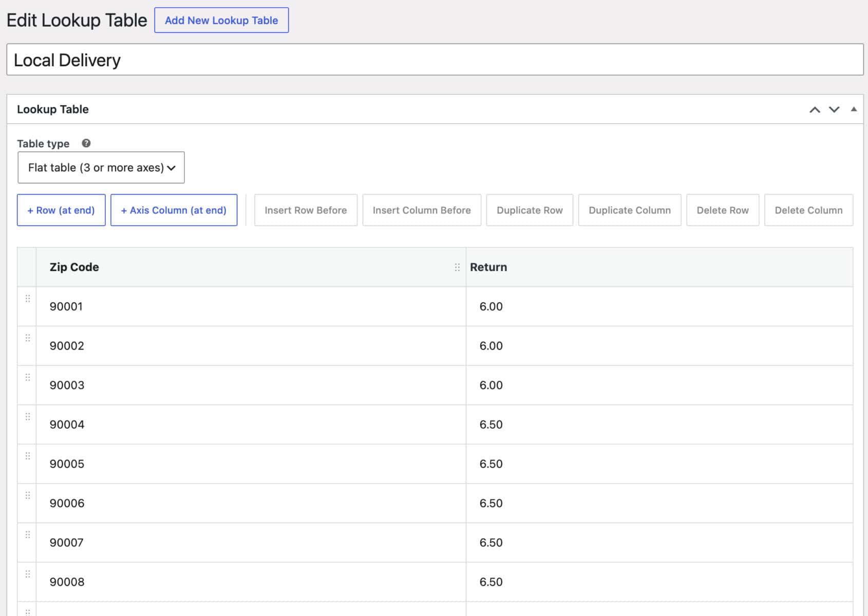This screenshot has height=616, width=868.
Task: Open the Table type dropdown
Action: pyautogui.click(x=101, y=167)
